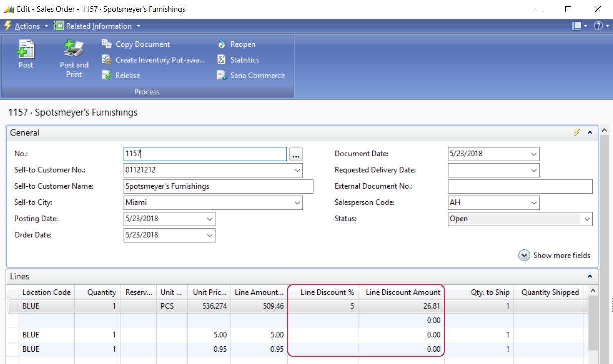Click the Line Discount % column header
The image size is (613, 364).
[323, 292]
